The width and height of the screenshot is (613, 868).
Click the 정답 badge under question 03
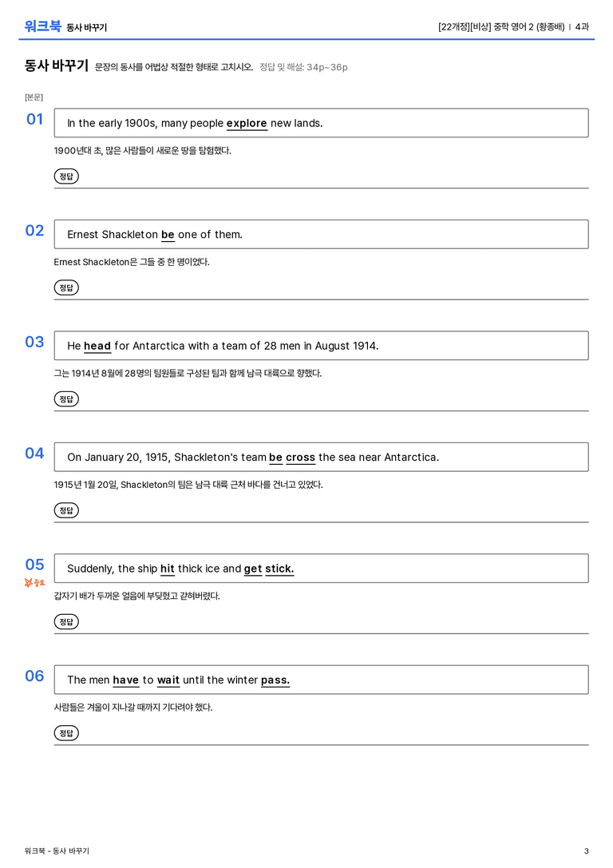[66, 398]
